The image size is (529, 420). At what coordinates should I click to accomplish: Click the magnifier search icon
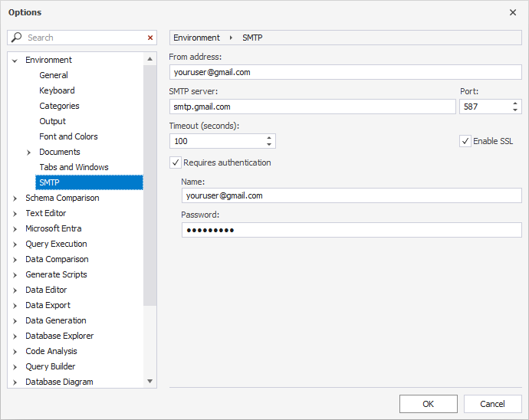pyautogui.click(x=16, y=37)
